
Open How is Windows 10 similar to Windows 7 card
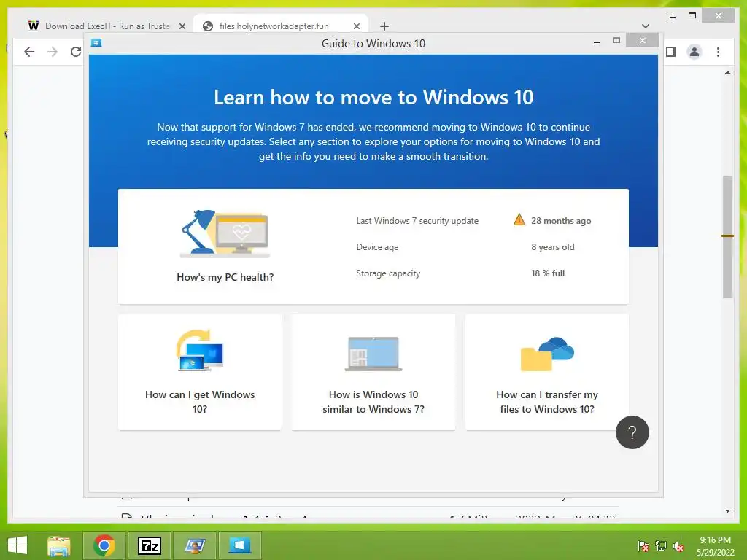pyautogui.click(x=373, y=372)
